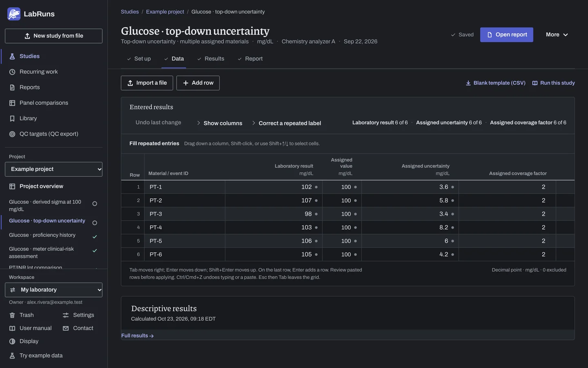Open the My laboratory workspace dropdown
The height and width of the screenshot is (368, 588).
pyautogui.click(x=53, y=290)
